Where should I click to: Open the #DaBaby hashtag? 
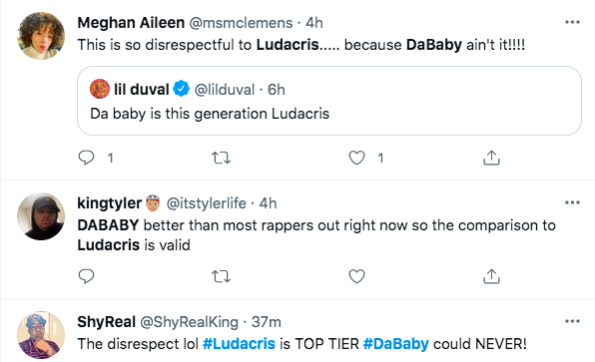(396, 344)
